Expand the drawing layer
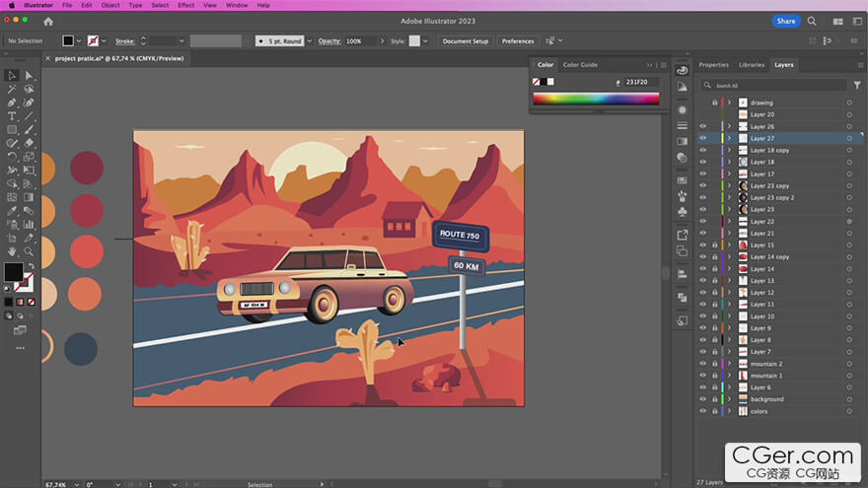868x488 pixels. 729,103
